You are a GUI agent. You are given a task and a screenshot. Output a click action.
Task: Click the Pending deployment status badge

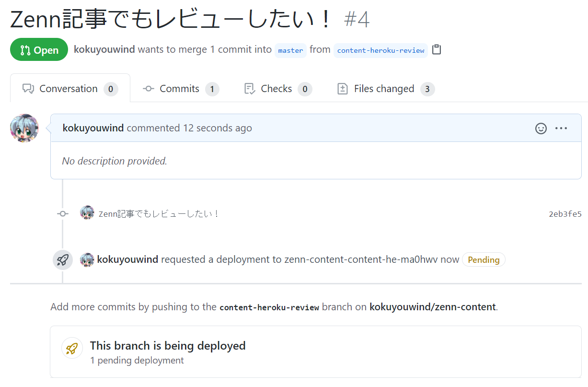point(484,260)
